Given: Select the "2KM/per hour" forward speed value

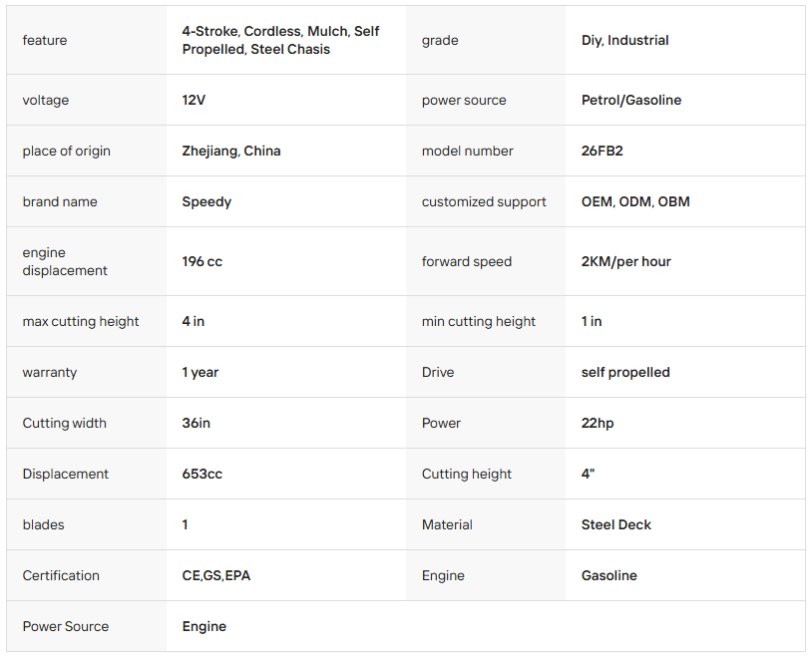Looking at the screenshot, I should click(x=625, y=262).
